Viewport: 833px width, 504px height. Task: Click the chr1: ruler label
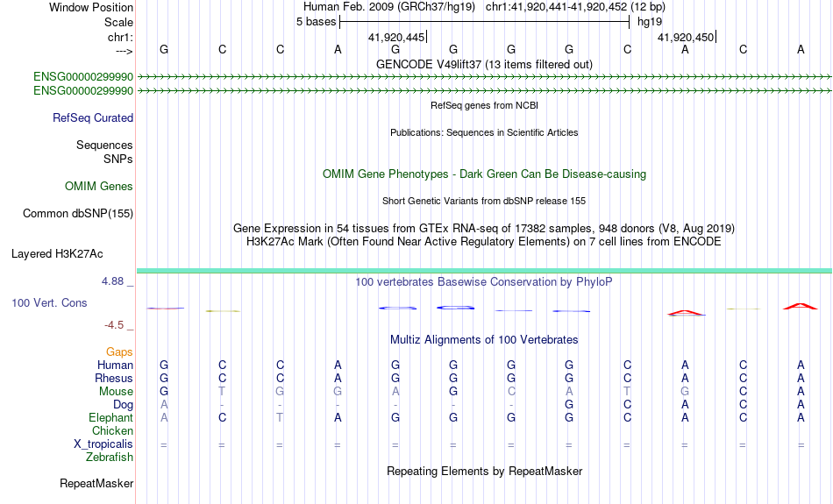(120, 37)
